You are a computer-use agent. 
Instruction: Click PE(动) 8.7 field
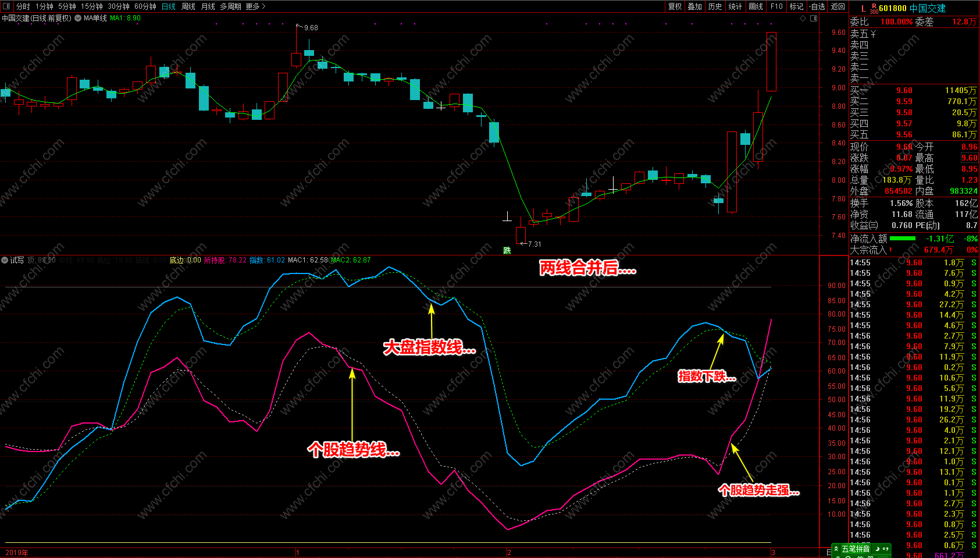point(946,225)
